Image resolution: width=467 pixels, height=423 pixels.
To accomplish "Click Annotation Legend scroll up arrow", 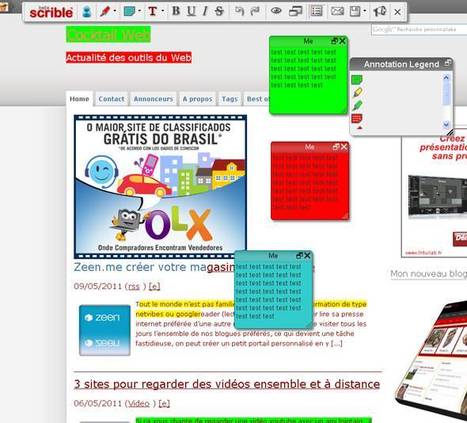I will coord(446,78).
